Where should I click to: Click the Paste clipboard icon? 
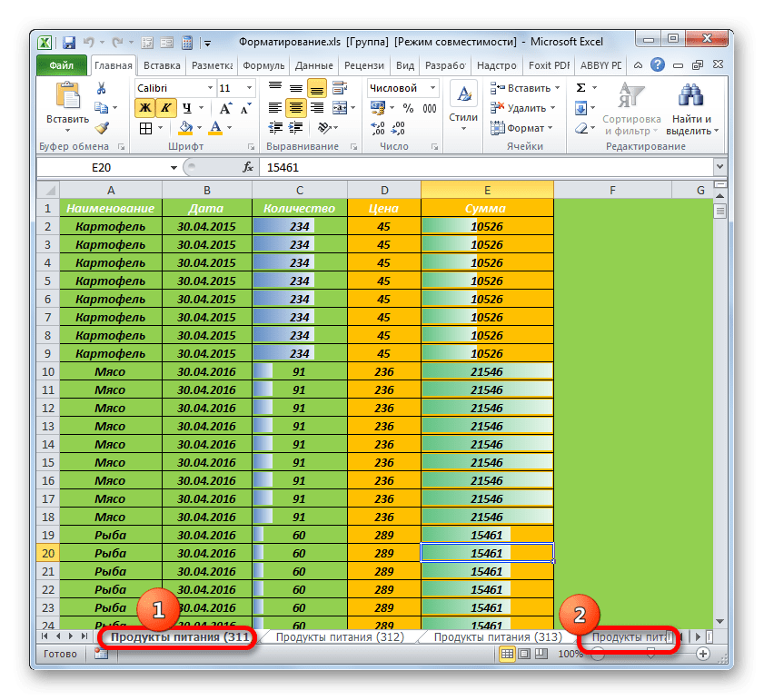point(68,95)
